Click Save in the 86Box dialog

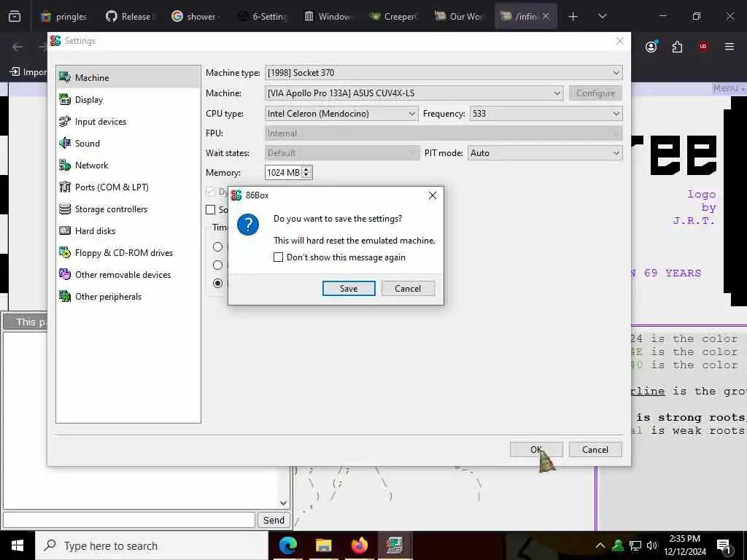[349, 288]
